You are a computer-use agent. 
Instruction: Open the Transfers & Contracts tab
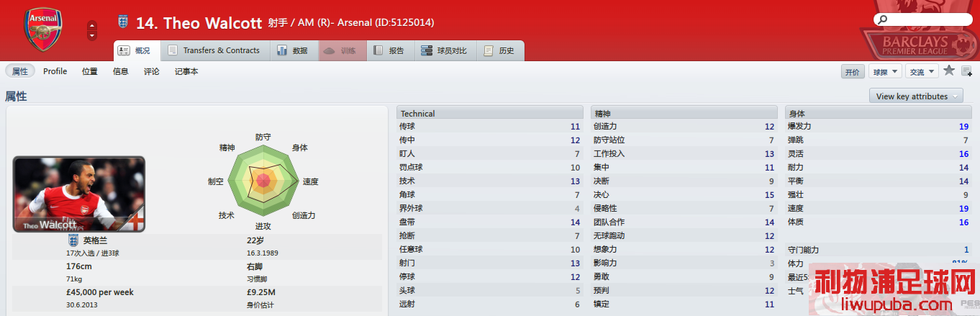click(214, 50)
